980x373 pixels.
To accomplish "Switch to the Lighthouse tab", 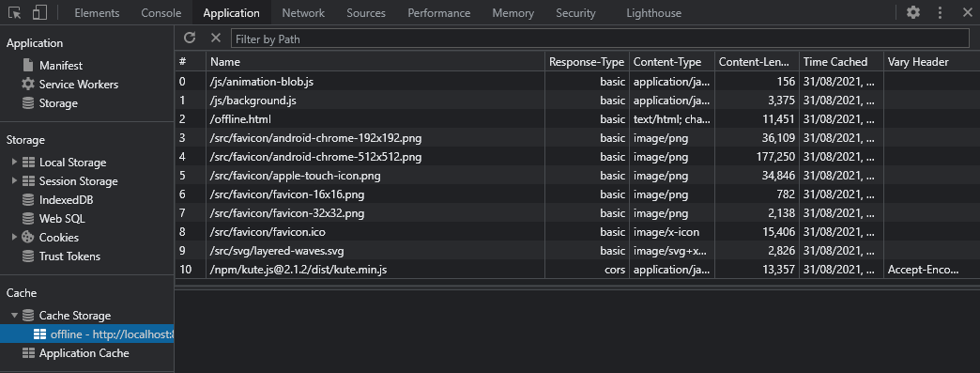I will click(653, 12).
